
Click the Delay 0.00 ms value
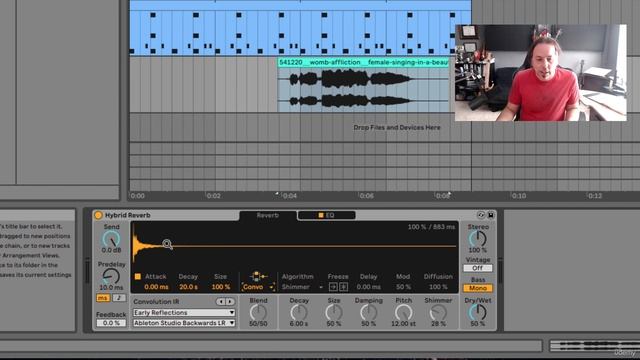[x=368, y=287]
